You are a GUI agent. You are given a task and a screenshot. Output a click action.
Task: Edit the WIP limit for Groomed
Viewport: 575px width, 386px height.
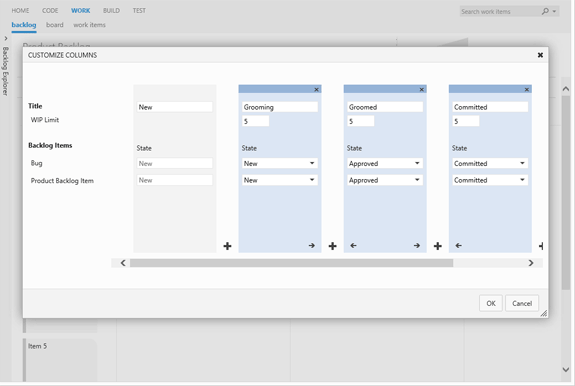tap(360, 121)
